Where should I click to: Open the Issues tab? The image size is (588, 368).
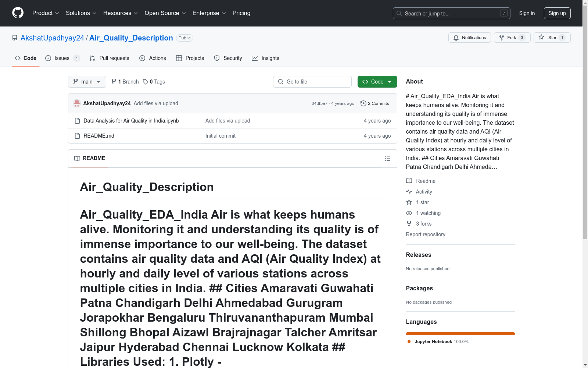click(62, 58)
